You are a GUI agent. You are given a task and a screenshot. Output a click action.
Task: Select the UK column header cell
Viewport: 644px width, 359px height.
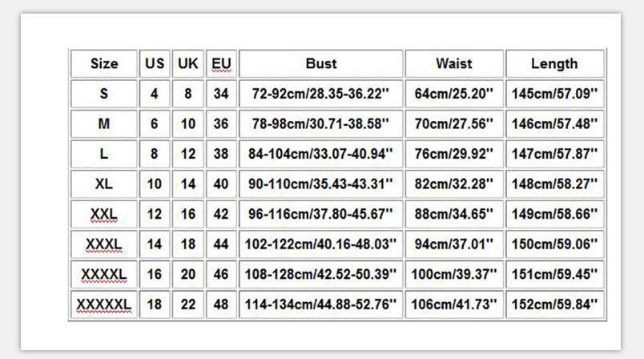point(188,63)
